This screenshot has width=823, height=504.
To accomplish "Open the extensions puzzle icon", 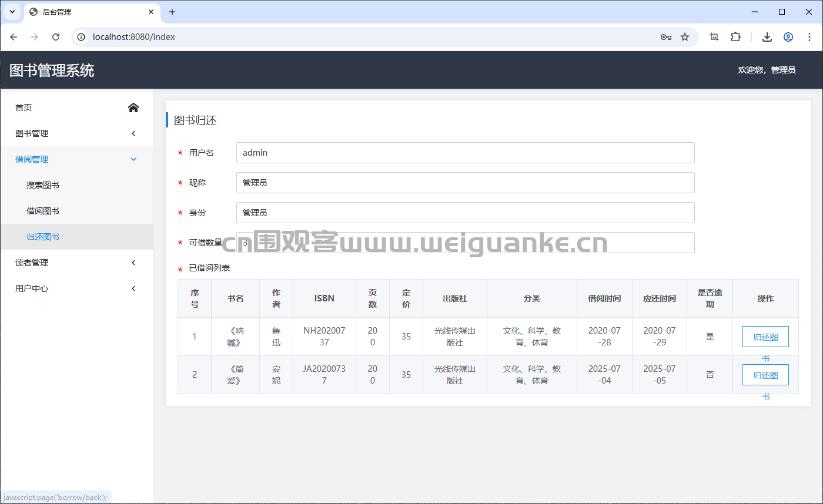I will [x=735, y=37].
